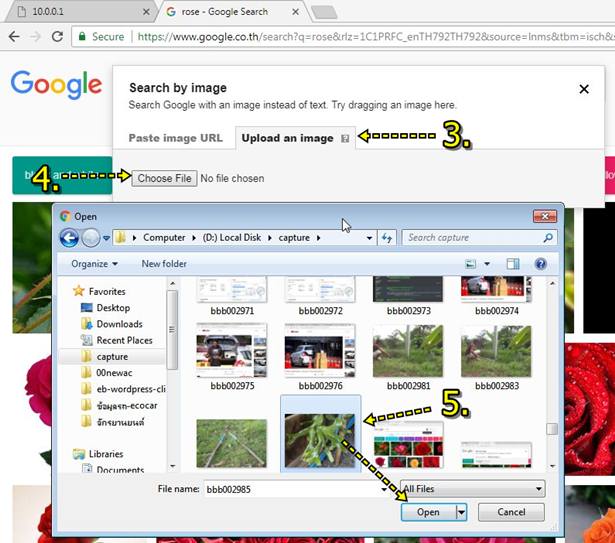Select Desktop in navigation pane

click(106, 308)
